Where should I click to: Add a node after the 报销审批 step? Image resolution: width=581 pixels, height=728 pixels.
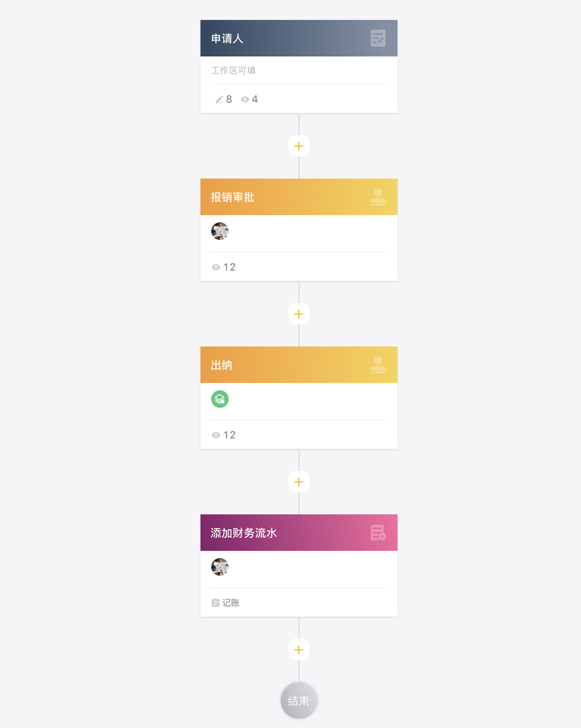(x=299, y=314)
